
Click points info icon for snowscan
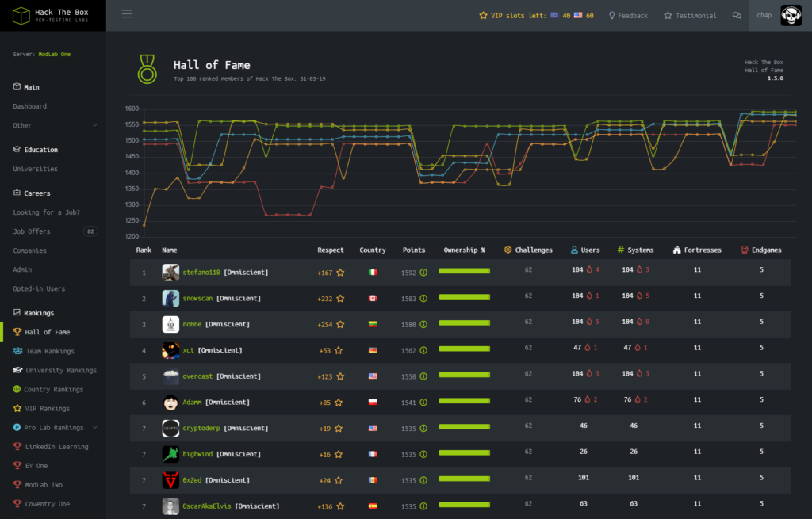click(x=423, y=298)
